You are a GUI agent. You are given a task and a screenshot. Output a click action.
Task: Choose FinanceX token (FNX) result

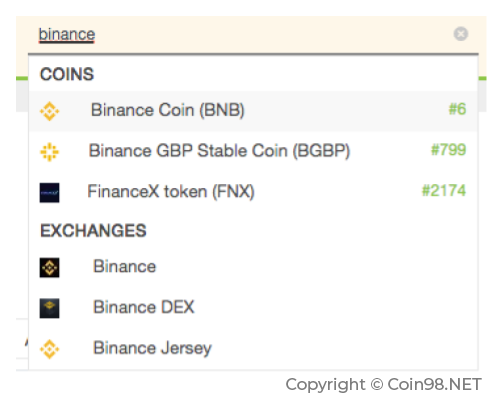(253, 192)
